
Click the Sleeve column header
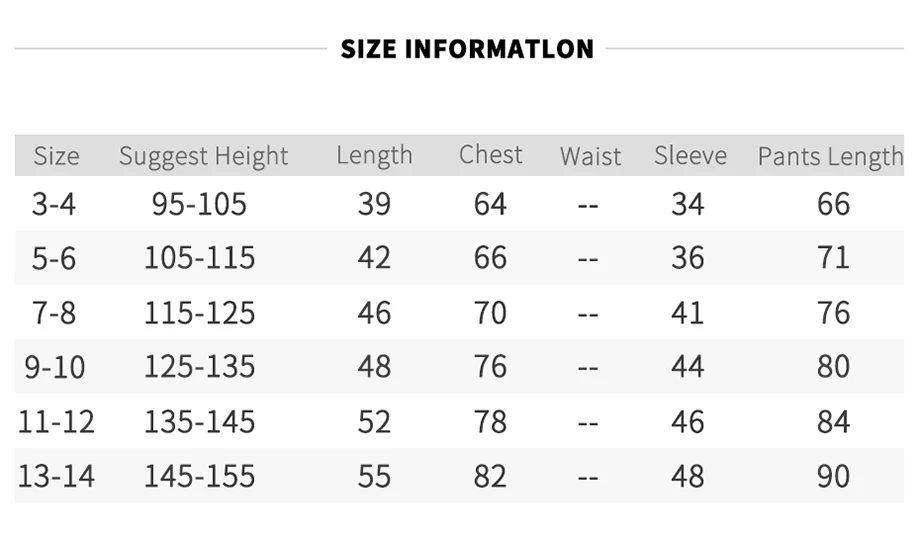click(691, 156)
